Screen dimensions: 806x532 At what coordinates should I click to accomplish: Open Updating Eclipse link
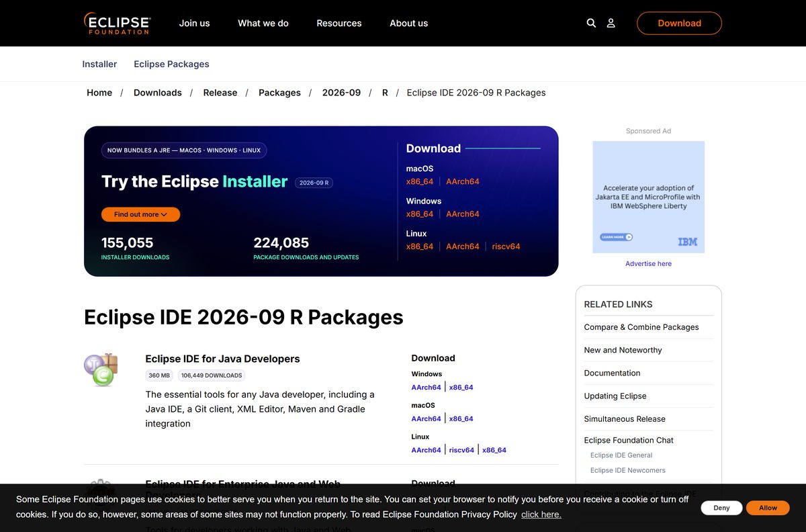coord(615,396)
